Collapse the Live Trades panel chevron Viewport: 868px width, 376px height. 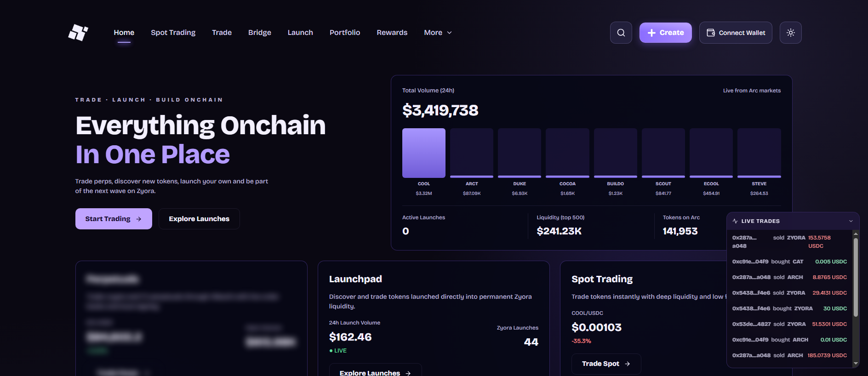[851, 221]
